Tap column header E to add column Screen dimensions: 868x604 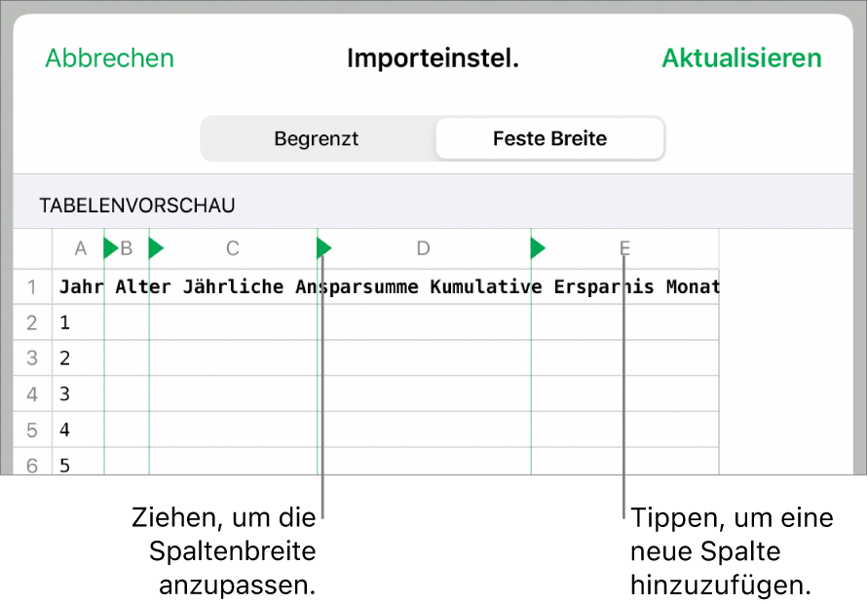[625, 248]
